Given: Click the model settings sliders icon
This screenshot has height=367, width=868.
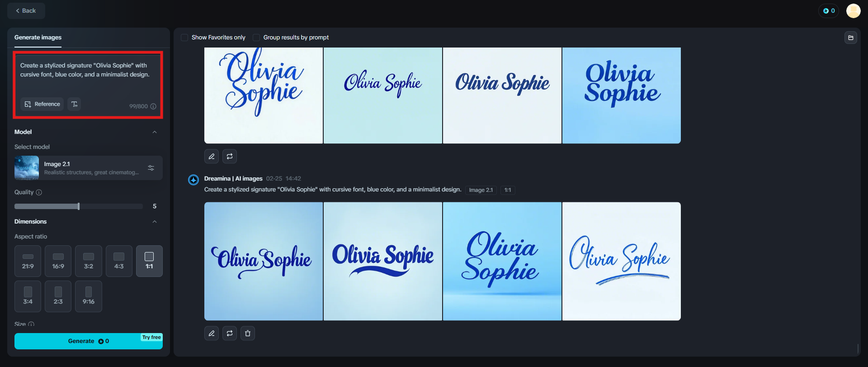Looking at the screenshot, I should [151, 168].
